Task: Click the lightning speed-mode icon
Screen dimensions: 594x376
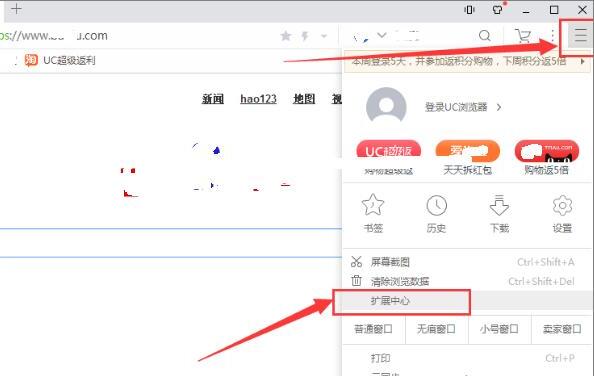Action: (x=305, y=36)
